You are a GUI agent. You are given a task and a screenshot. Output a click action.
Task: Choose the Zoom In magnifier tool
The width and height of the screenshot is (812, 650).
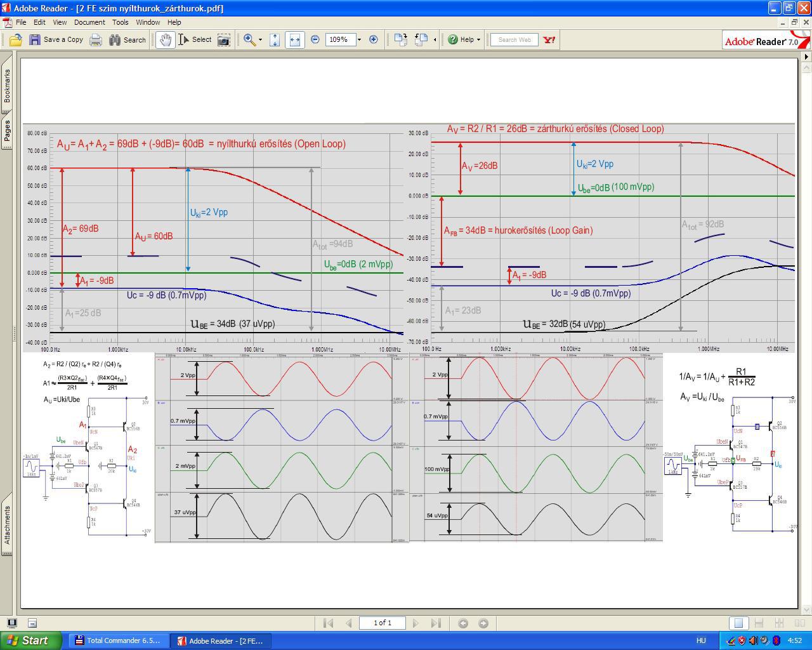250,39
